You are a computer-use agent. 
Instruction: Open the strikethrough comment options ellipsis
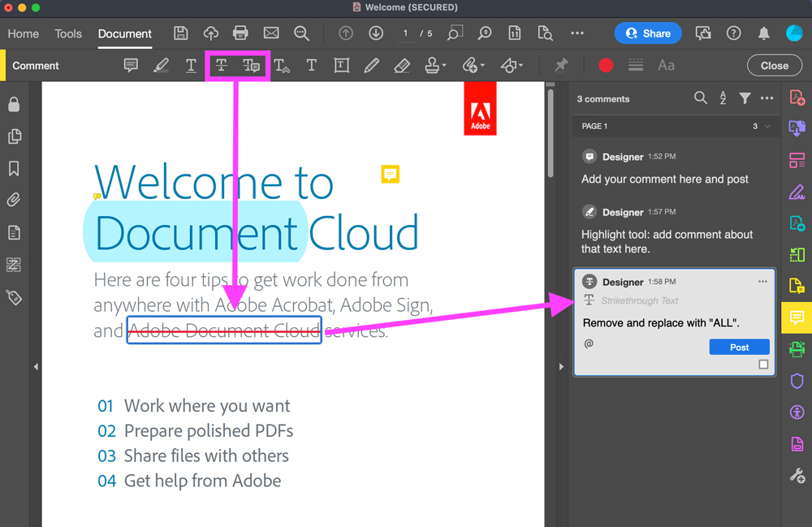(762, 282)
